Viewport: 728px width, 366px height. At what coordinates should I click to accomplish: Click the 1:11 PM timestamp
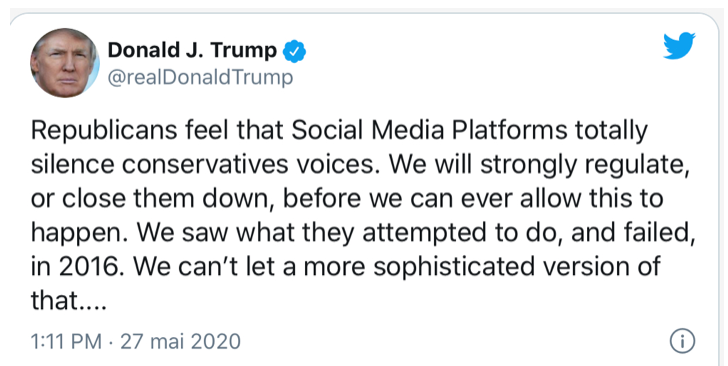[x=66, y=342]
